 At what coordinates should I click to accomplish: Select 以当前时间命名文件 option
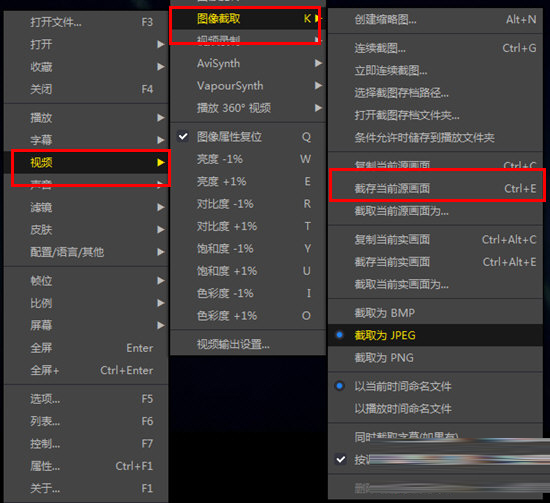point(435,386)
